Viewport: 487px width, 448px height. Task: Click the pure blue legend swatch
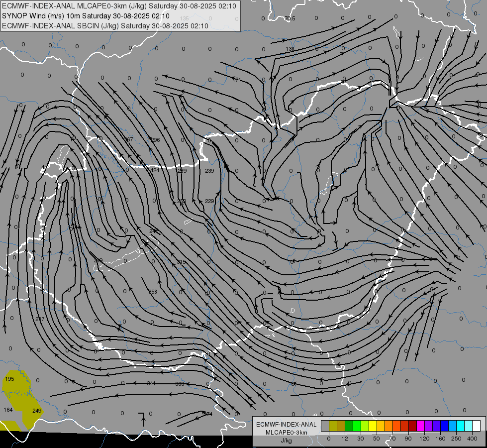coord(444,426)
